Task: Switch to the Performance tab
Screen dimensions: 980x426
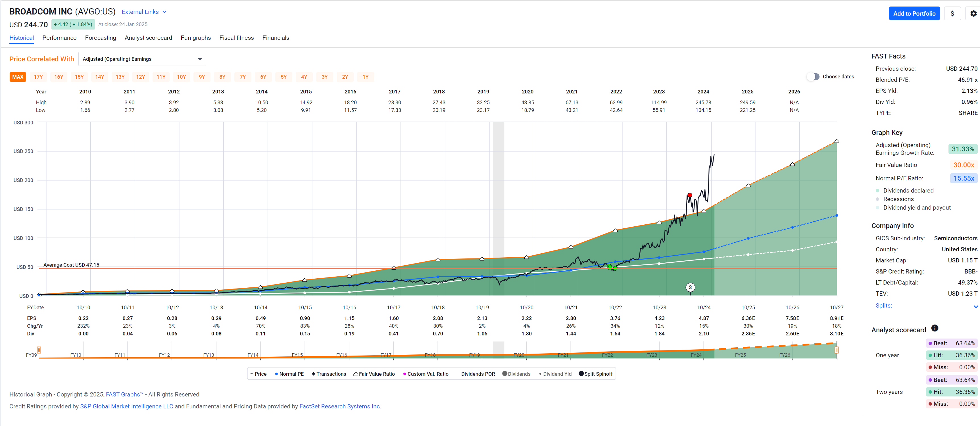Action: [x=59, y=38]
